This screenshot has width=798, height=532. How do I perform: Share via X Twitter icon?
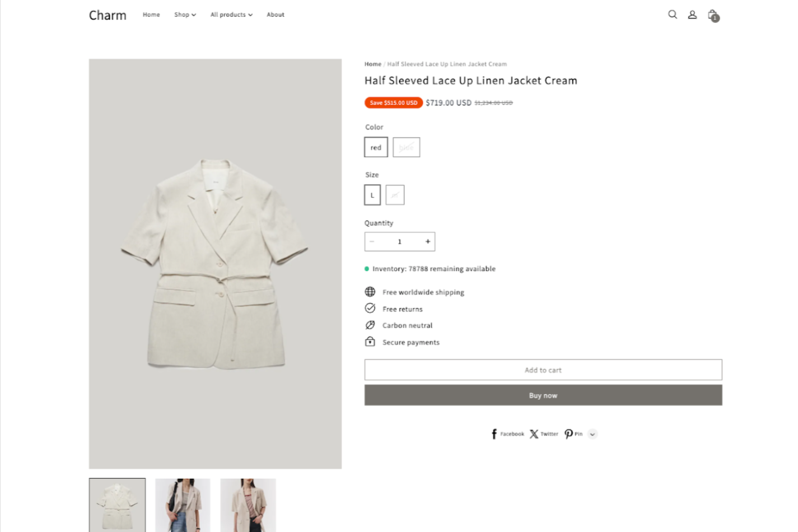tap(534, 434)
